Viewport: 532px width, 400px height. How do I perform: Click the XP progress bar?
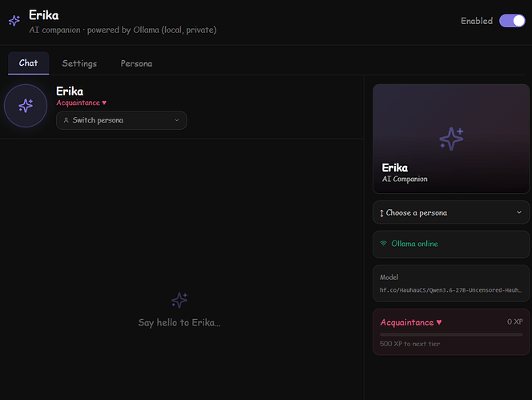(x=451, y=334)
